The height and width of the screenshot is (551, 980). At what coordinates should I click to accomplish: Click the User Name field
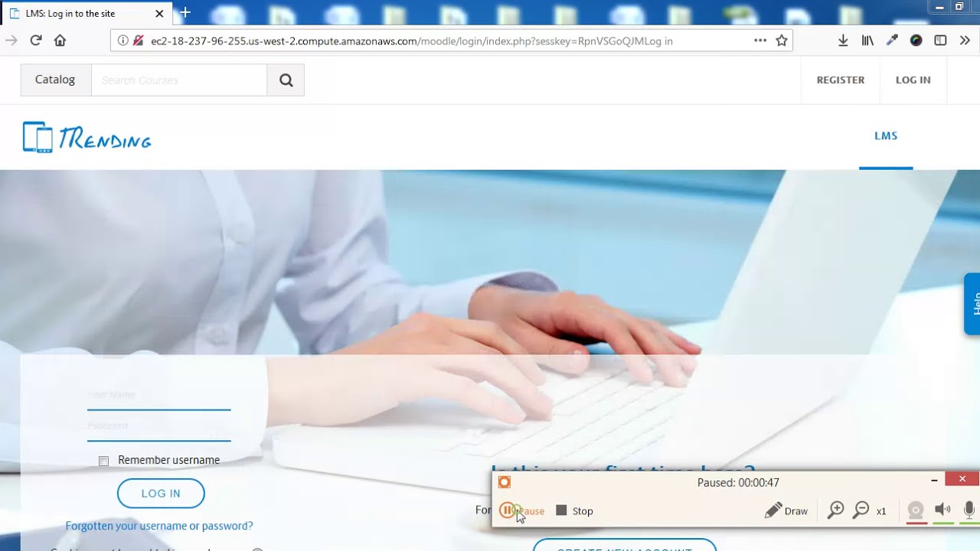(x=158, y=396)
